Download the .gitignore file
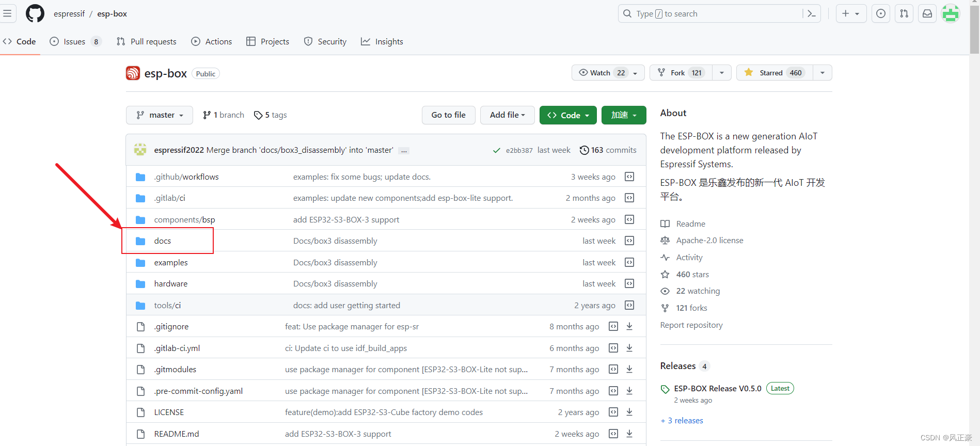The height and width of the screenshot is (446, 980). coord(629,326)
